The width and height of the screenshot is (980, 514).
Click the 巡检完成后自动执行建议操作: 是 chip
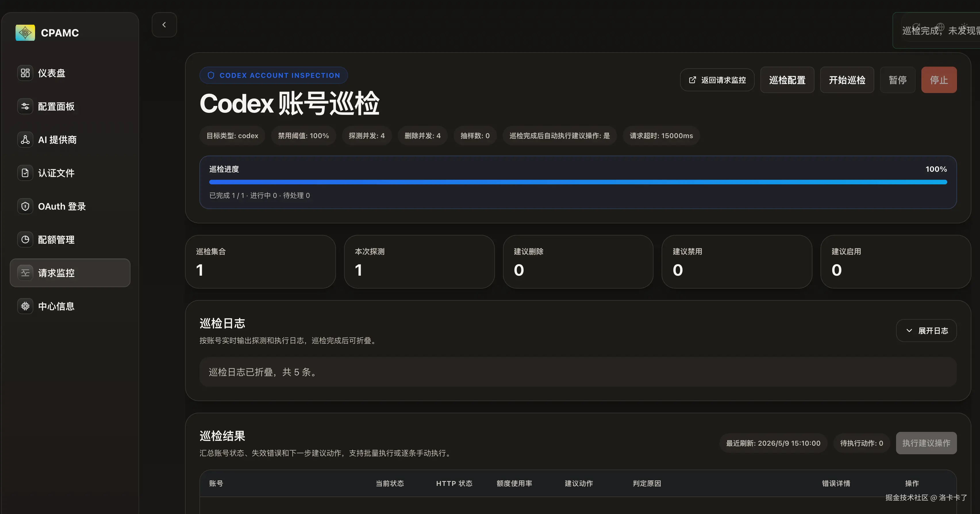[x=560, y=136]
